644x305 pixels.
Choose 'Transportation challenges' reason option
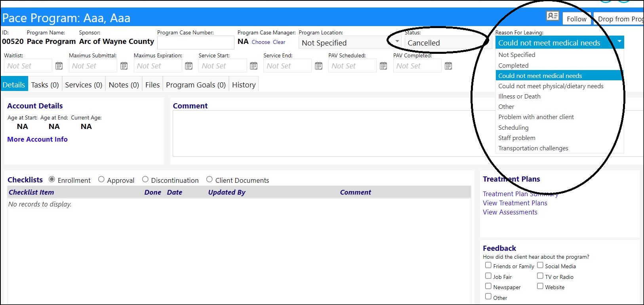click(x=560, y=148)
